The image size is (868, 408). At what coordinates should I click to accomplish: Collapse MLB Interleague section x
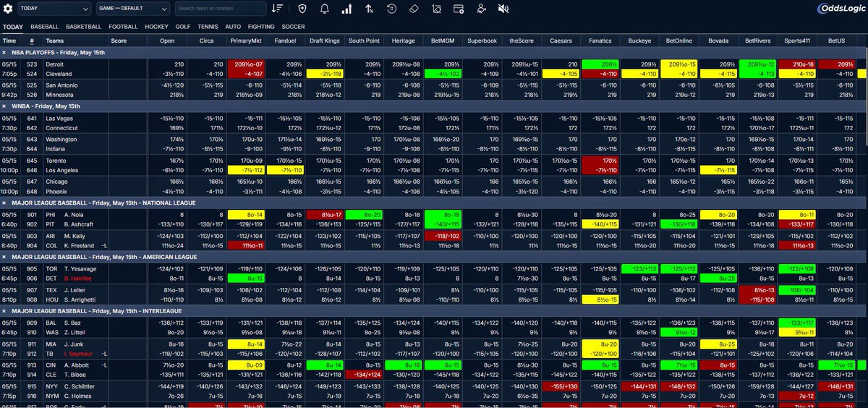coord(4,310)
